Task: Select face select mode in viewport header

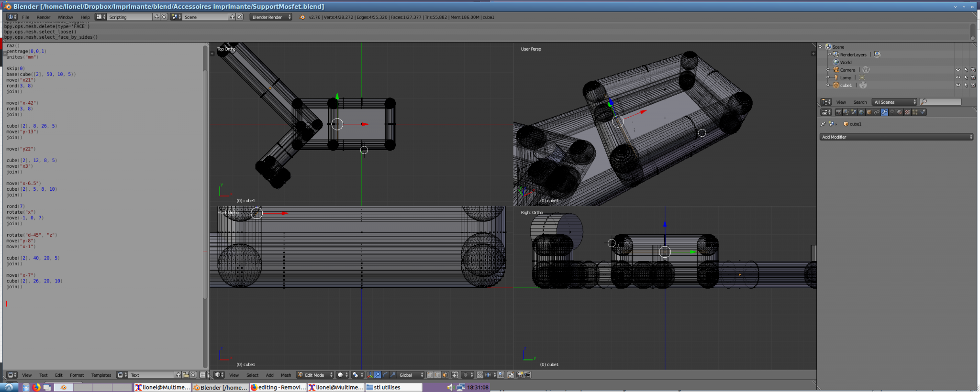Action: pyautogui.click(x=445, y=375)
